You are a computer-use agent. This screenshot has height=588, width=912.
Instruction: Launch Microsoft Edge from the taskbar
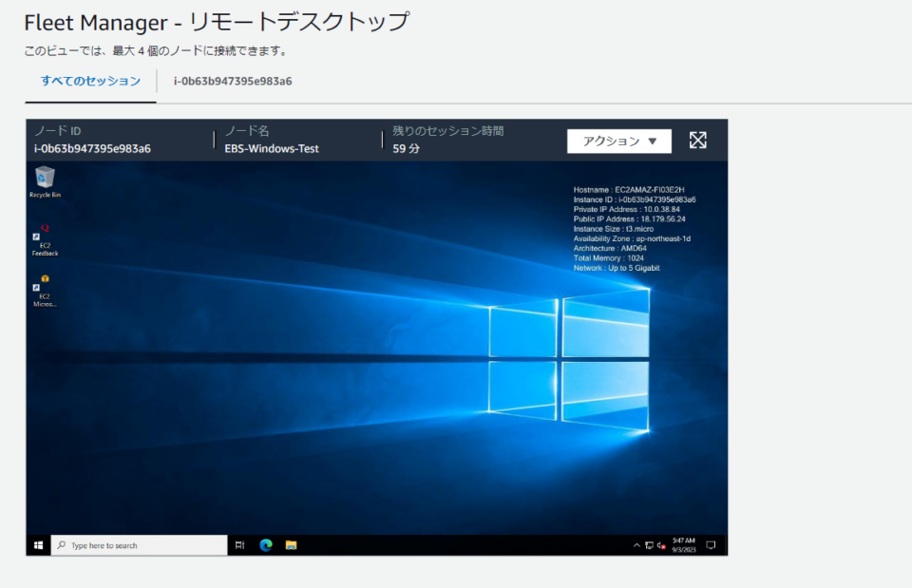tap(266, 545)
